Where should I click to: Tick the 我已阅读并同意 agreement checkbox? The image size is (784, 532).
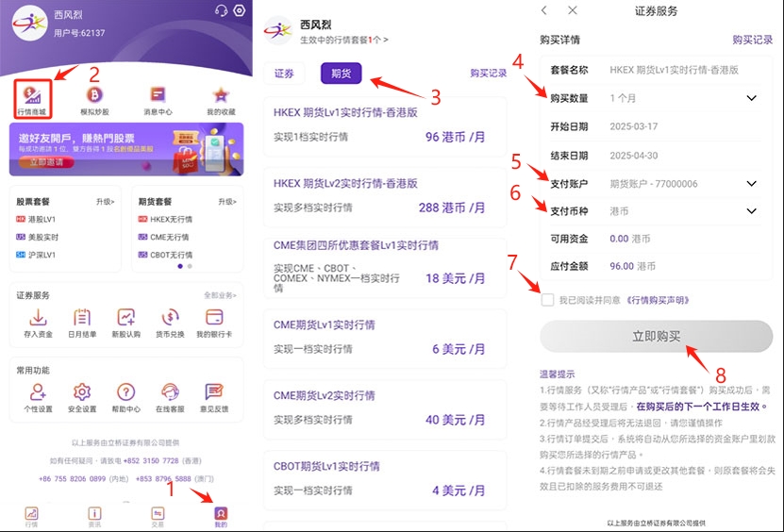click(547, 300)
